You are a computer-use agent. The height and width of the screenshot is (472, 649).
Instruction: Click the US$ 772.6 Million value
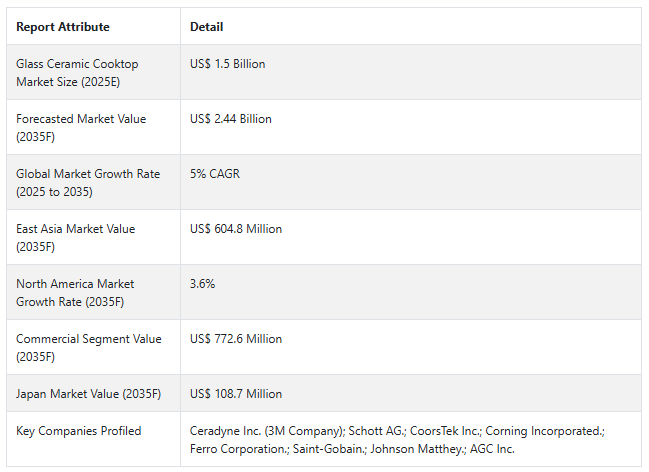(x=236, y=339)
